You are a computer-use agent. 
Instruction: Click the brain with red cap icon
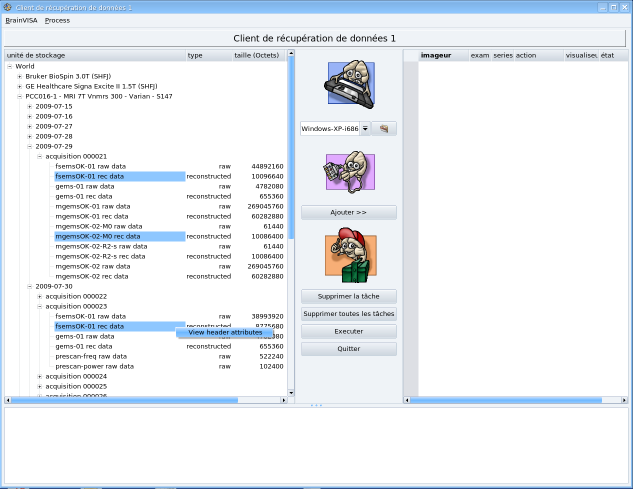click(x=348, y=254)
